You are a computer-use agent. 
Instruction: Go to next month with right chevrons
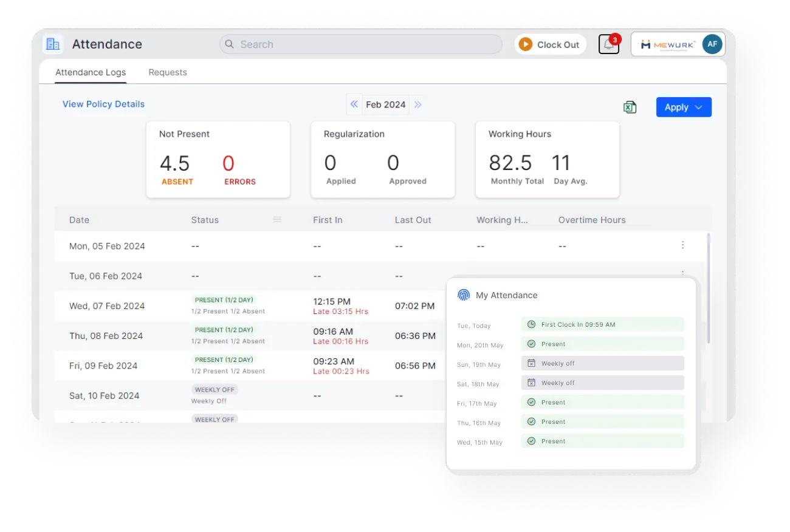(418, 104)
